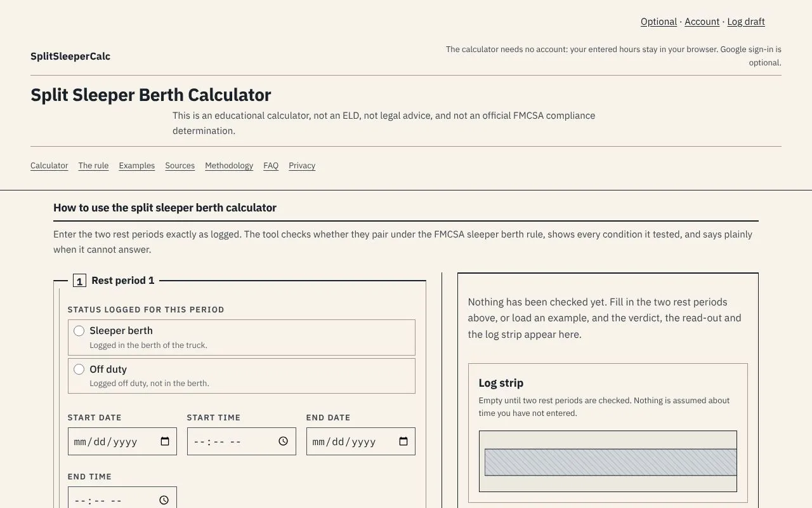Click the SplitSleeperCalc site name

pyautogui.click(x=70, y=57)
